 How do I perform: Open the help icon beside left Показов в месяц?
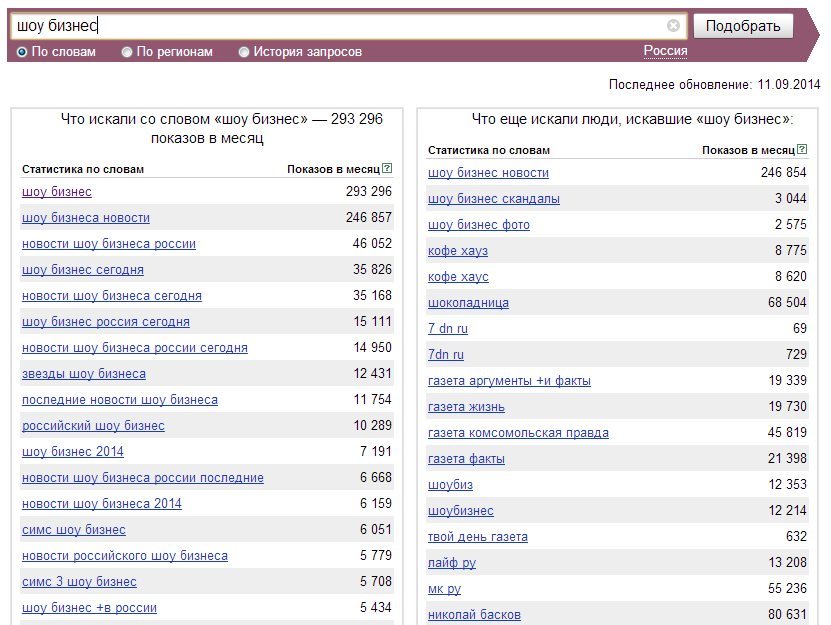[x=387, y=168]
